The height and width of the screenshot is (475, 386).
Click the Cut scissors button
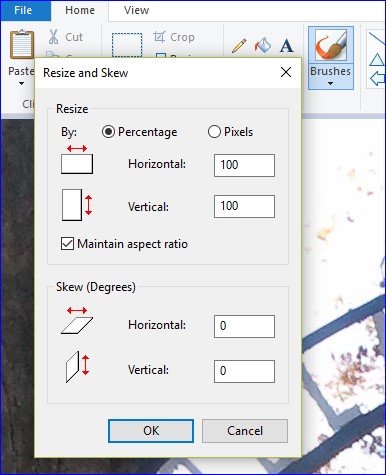(x=66, y=37)
